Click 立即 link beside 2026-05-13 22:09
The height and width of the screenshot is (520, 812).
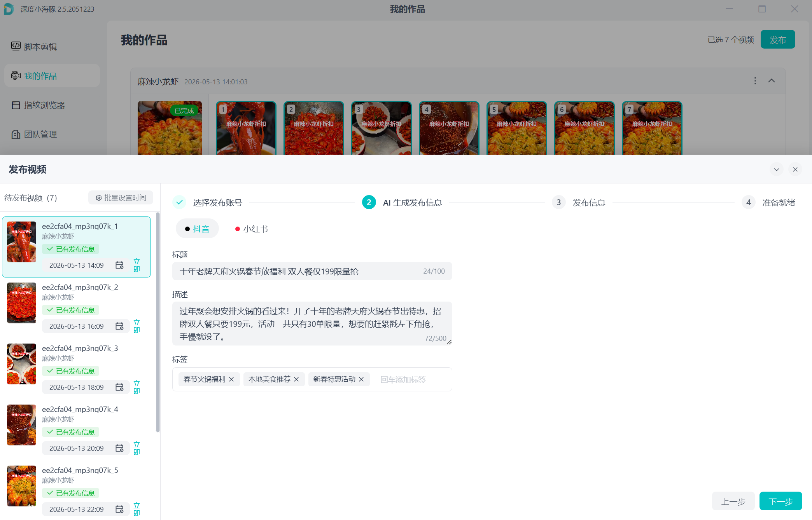tap(136, 509)
